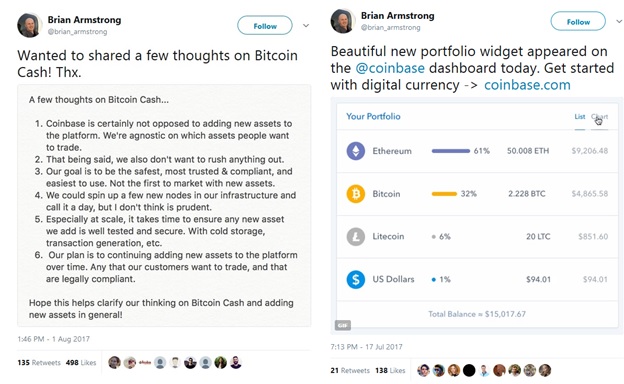
Task: Click the gray Litecoin coin icon
Action: (355, 237)
